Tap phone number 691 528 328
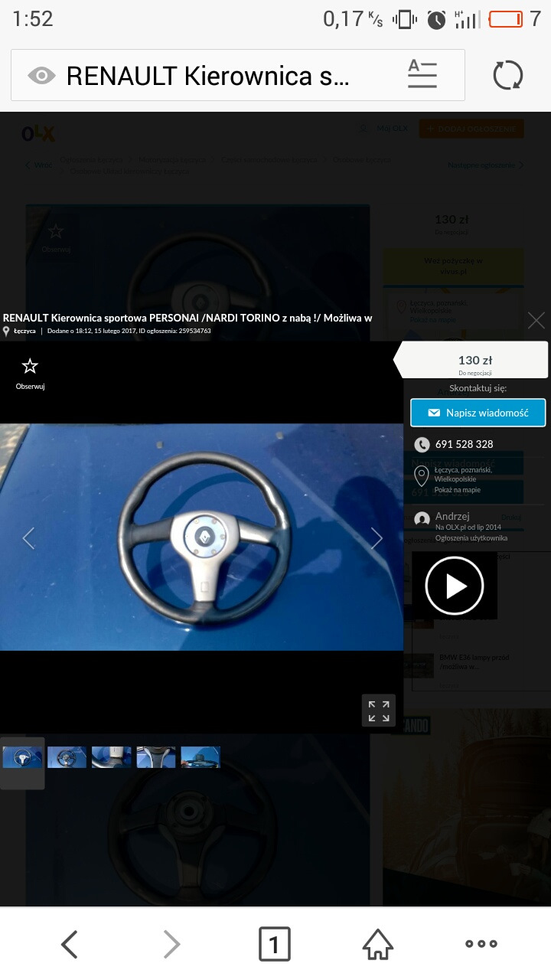Screen dimensions: 551x980 (464, 444)
